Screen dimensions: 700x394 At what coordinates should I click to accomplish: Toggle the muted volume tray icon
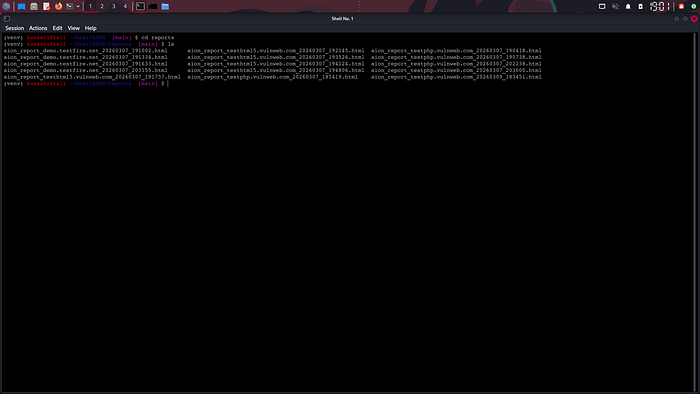coord(615,6)
